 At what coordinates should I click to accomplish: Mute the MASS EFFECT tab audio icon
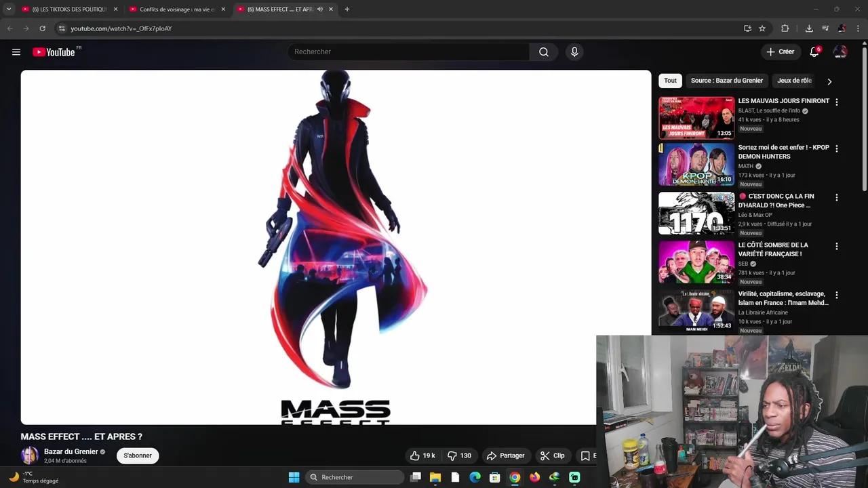click(x=320, y=9)
